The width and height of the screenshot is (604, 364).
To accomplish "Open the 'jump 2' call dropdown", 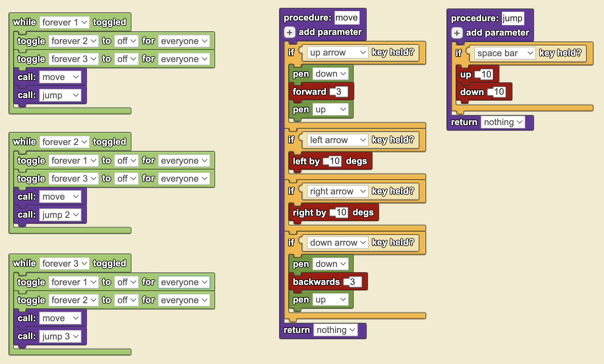I will click(x=60, y=215).
